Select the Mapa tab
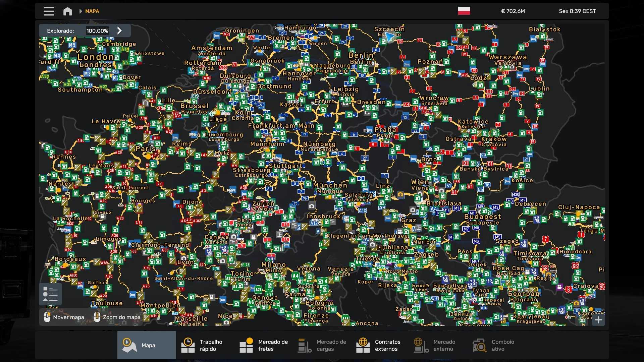Image resolution: width=644 pixels, height=362 pixels. click(x=146, y=345)
